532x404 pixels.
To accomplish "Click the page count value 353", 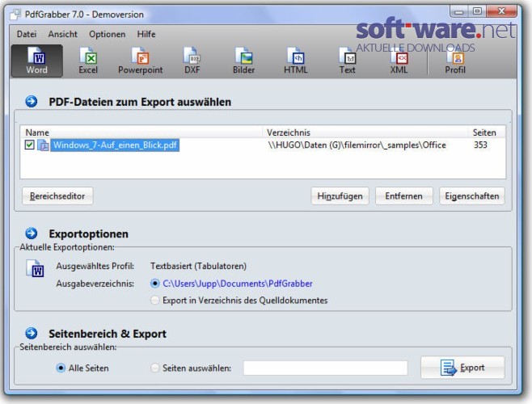I will pos(480,145).
